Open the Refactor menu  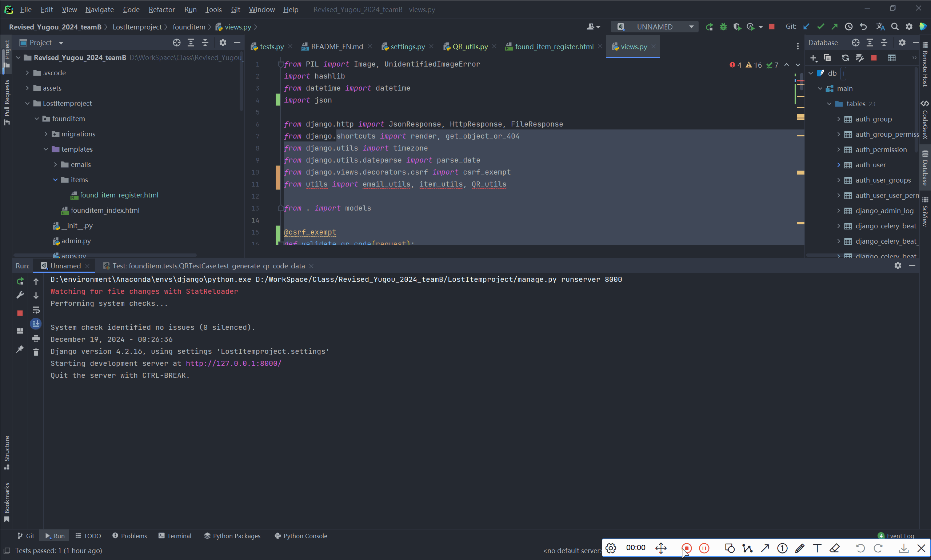tap(161, 9)
